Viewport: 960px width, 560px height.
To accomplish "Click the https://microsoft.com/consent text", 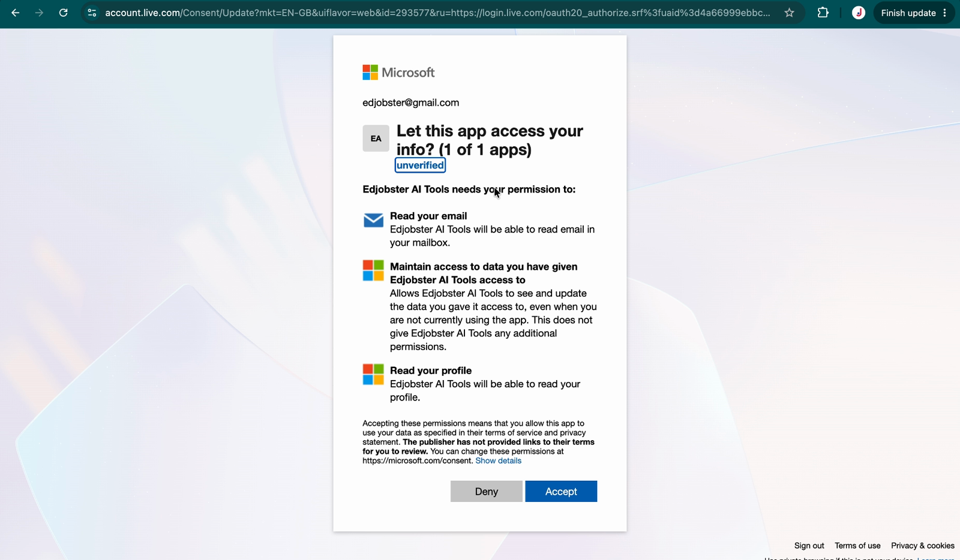I will pyautogui.click(x=417, y=460).
